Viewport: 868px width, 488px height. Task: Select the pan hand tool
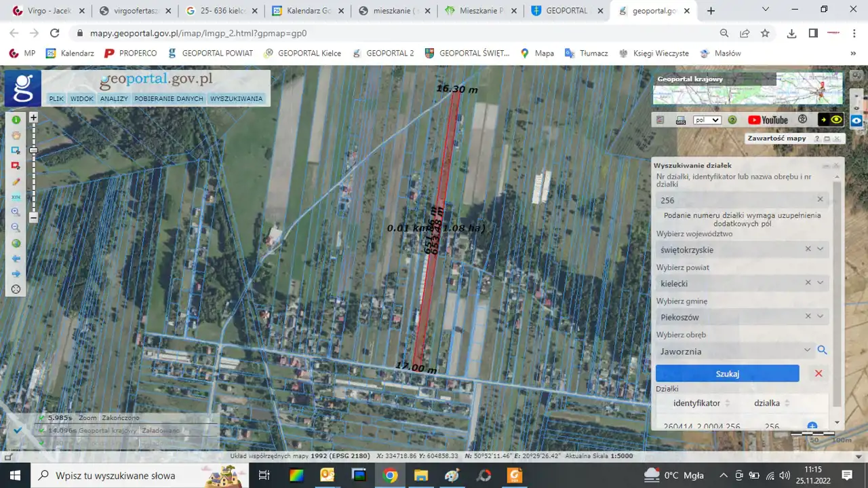pyautogui.click(x=16, y=134)
